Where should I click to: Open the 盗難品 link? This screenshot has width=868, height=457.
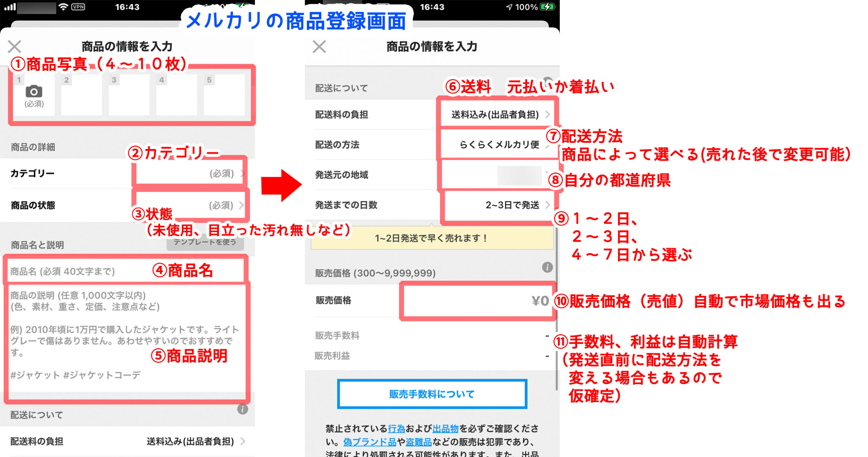tap(418, 442)
